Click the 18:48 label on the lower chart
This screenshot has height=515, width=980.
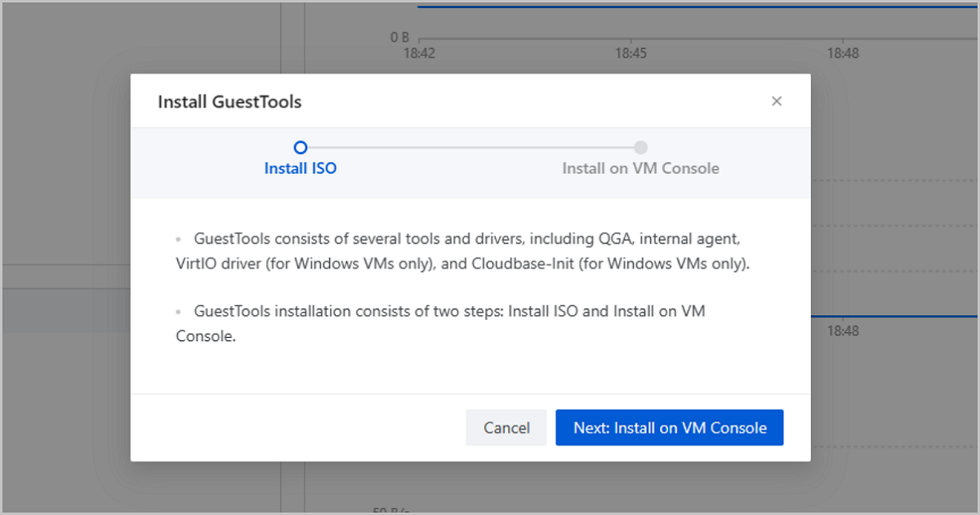842,331
